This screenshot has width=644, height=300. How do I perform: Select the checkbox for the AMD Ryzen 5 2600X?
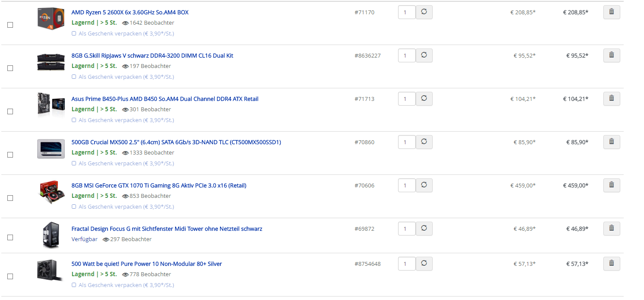click(x=10, y=25)
